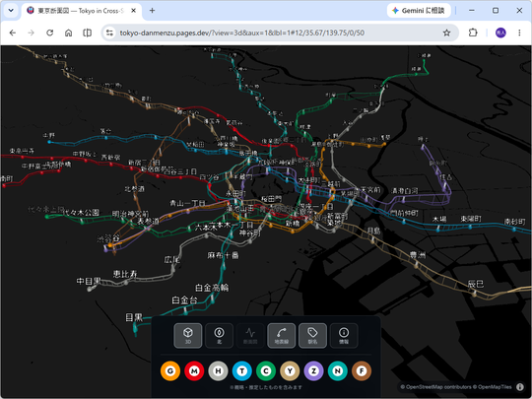Viewport: 532px width, 399px height.
Task: Click the 東陽町 station label
Action: (x=471, y=219)
